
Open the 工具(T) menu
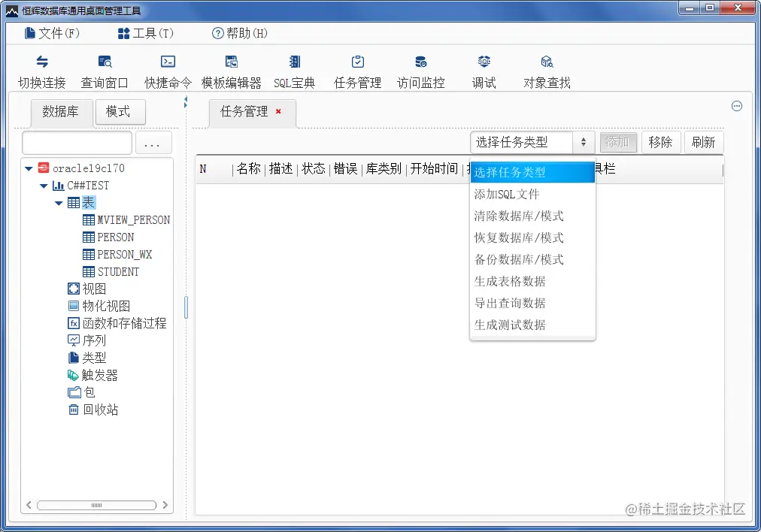[x=146, y=33]
